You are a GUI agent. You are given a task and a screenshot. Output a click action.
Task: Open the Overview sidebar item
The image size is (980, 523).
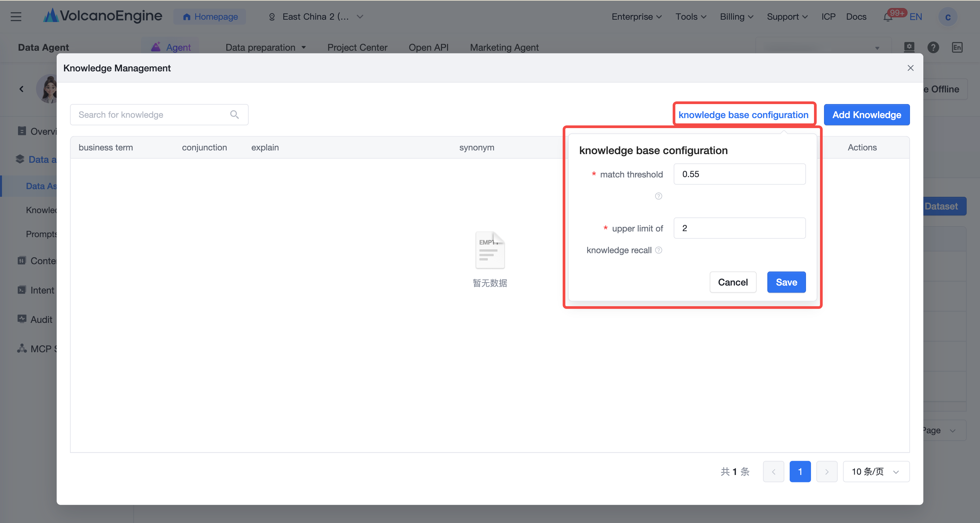point(37,131)
